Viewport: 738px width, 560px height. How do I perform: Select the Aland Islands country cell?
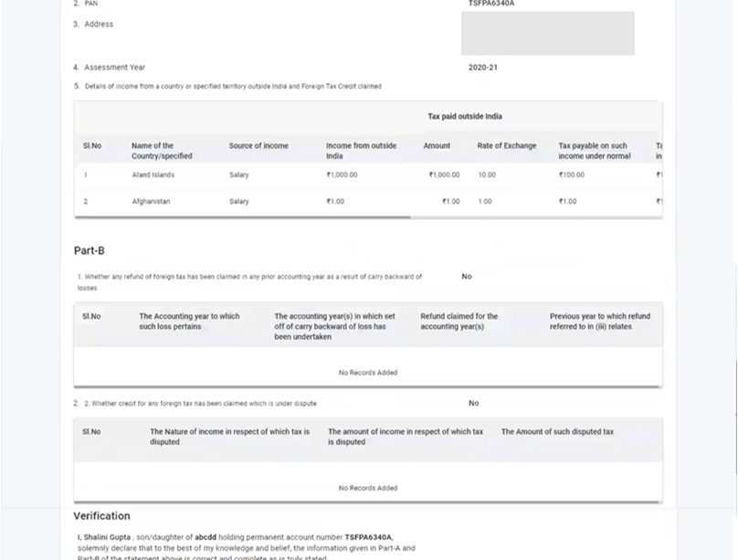tap(153, 174)
